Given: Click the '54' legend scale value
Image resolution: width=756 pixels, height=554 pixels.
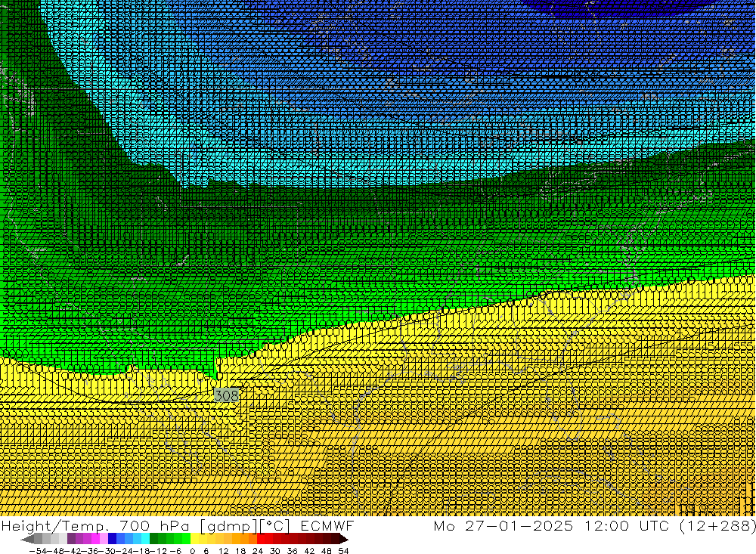Looking at the screenshot, I should tap(343, 551).
